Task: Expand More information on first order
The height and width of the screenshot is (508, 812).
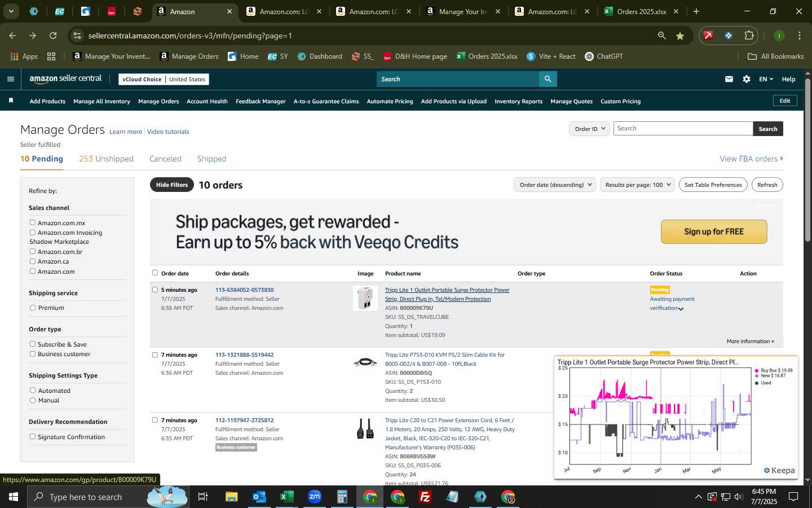Action: pyautogui.click(x=750, y=341)
